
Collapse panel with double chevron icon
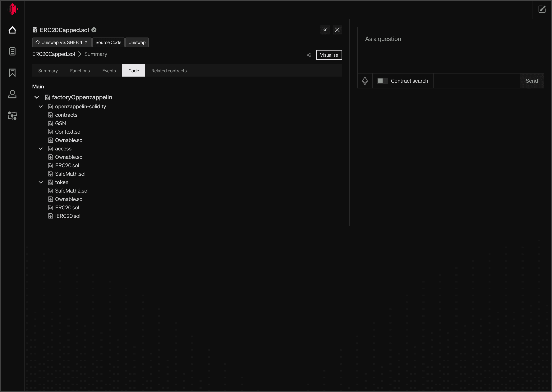point(325,30)
